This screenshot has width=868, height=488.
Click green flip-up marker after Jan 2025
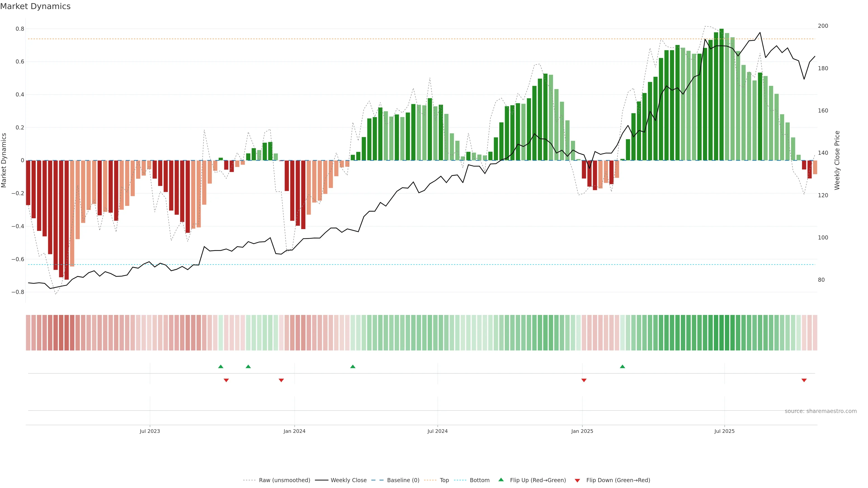tap(622, 366)
